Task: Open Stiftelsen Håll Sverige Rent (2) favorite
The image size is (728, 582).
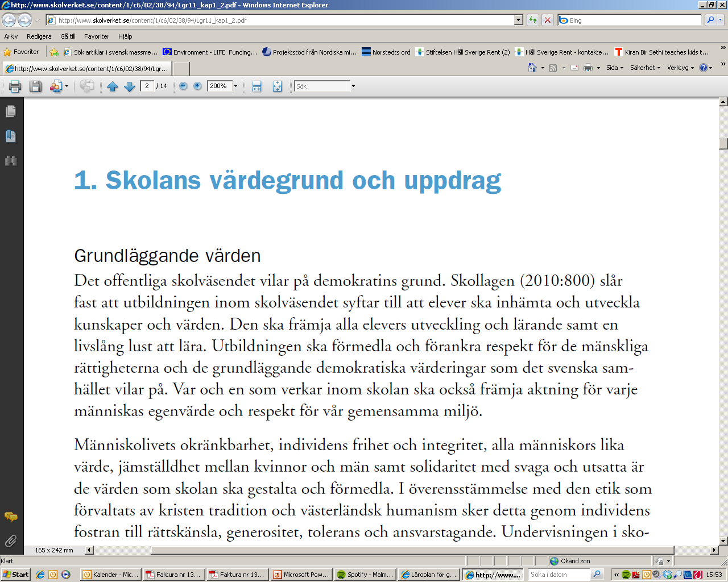Action: point(463,52)
